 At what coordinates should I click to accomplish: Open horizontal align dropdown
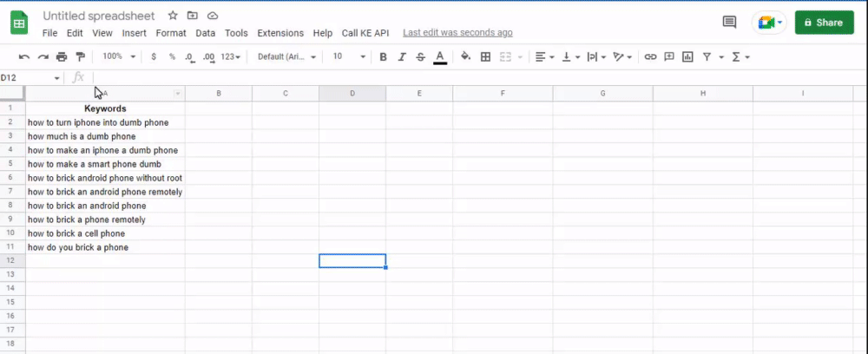pos(545,57)
